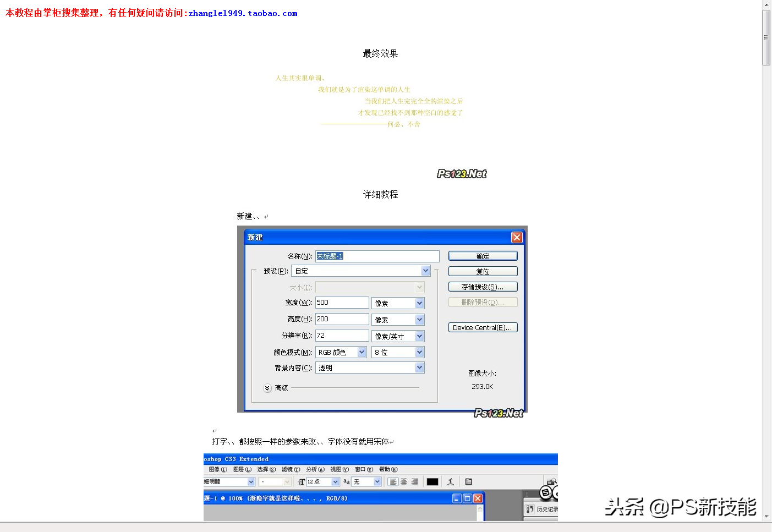Screen dimensions: 772x532
Task: Click the 最终效果 heading text
Action: coord(380,53)
